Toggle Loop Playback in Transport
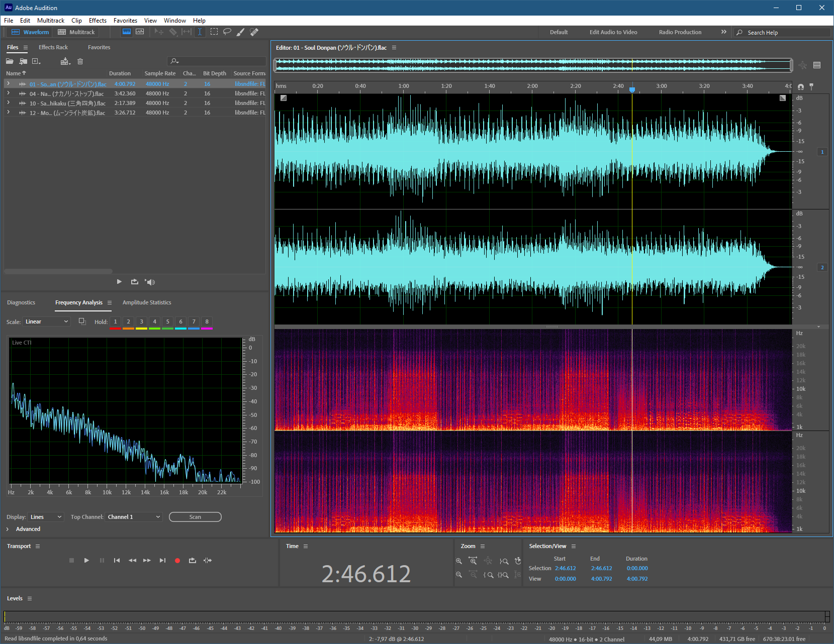Image resolution: width=834 pixels, height=644 pixels. 193,561
